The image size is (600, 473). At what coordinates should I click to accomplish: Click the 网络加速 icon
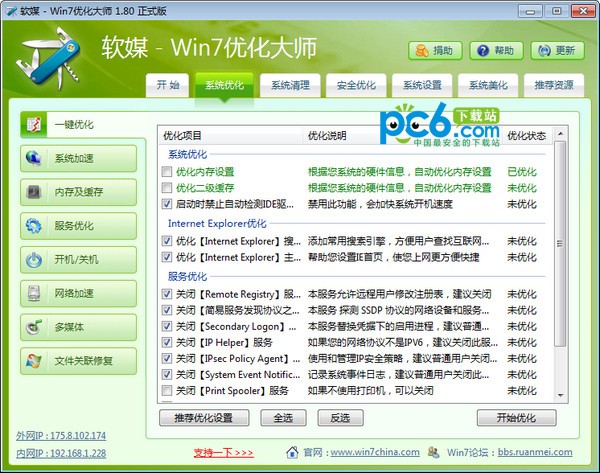click(34, 293)
